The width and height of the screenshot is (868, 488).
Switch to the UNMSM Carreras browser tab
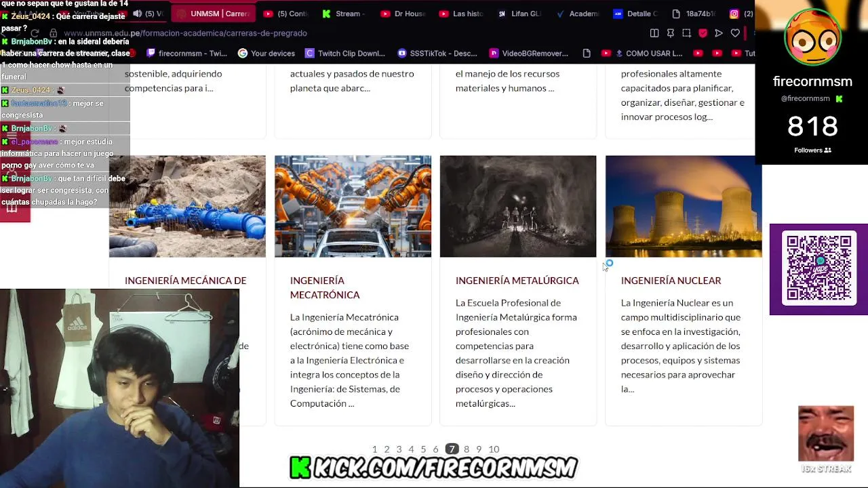[213, 14]
